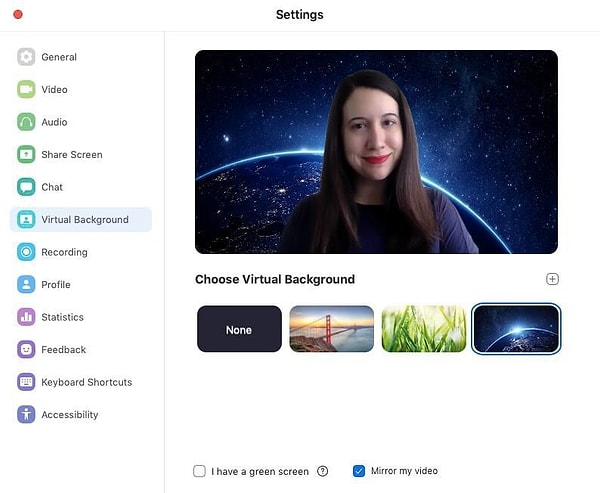Open green screen help question mark

coord(323,471)
